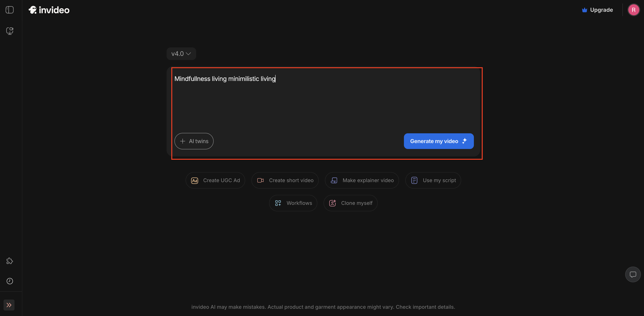The image size is (644, 316).
Task: Click the sparkle icon on Generate my video
Action: coord(464,141)
